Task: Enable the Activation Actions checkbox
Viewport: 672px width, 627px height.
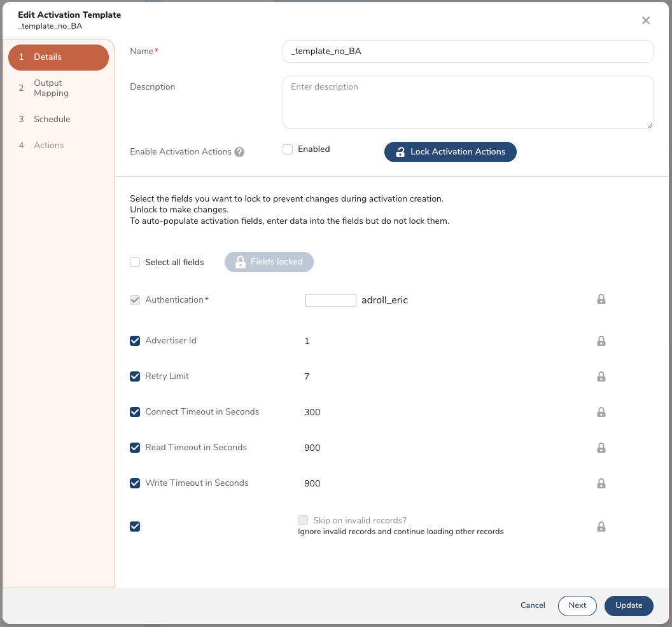Action: click(288, 149)
